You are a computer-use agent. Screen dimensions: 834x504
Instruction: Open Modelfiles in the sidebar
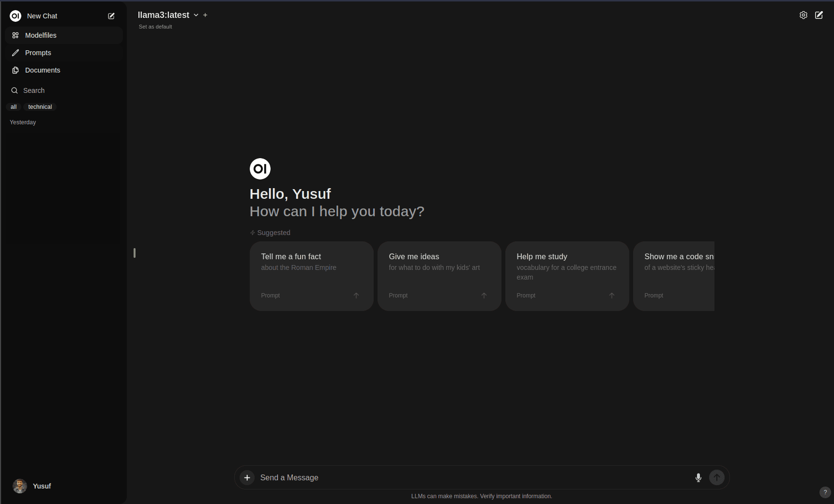coord(63,35)
